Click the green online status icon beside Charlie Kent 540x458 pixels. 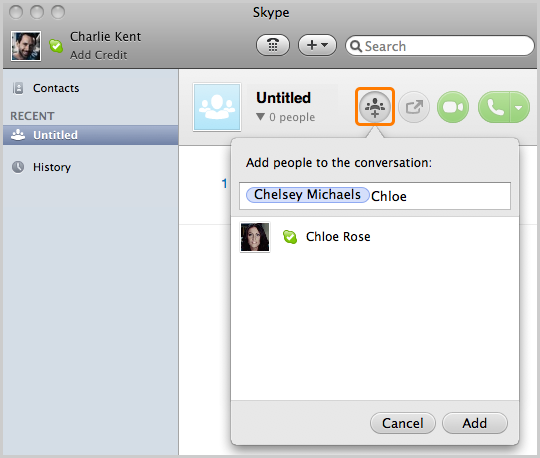point(56,46)
